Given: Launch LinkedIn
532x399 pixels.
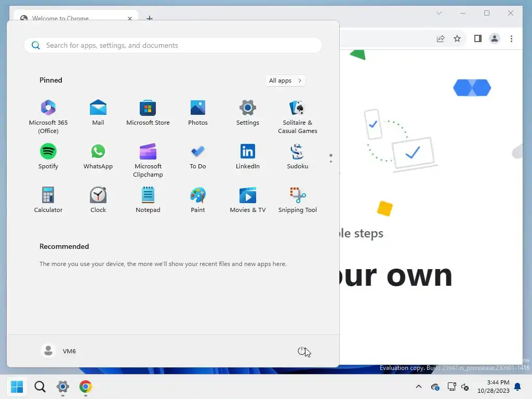Looking at the screenshot, I should [248, 156].
